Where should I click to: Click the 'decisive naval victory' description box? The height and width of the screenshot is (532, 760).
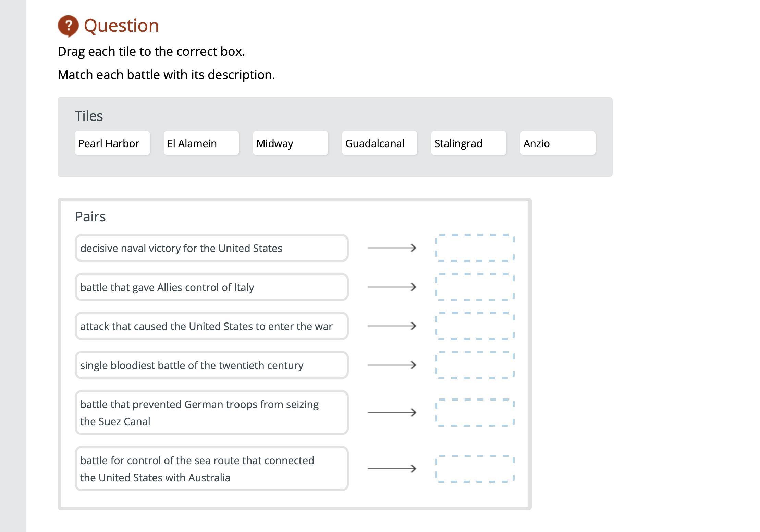point(211,248)
